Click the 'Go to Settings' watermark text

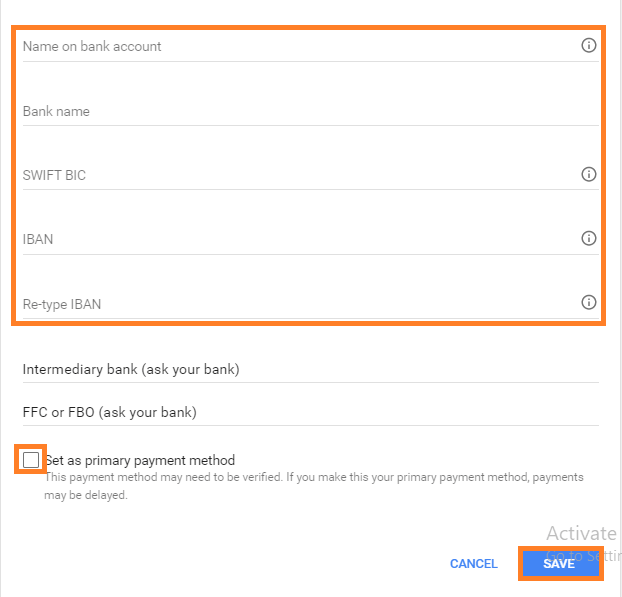[583, 556]
